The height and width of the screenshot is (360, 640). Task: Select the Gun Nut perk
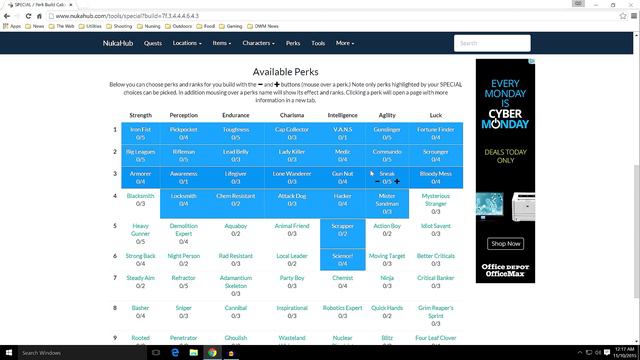click(x=342, y=173)
